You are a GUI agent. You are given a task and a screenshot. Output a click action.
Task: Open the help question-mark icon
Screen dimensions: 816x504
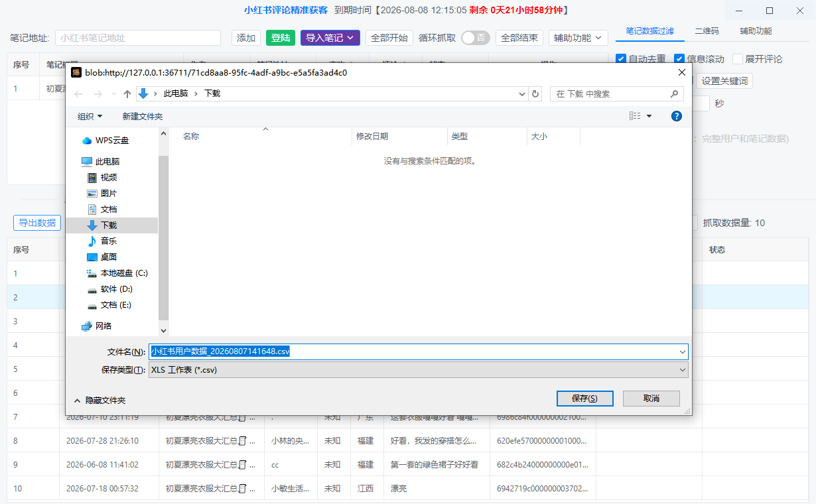[x=677, y=116]
